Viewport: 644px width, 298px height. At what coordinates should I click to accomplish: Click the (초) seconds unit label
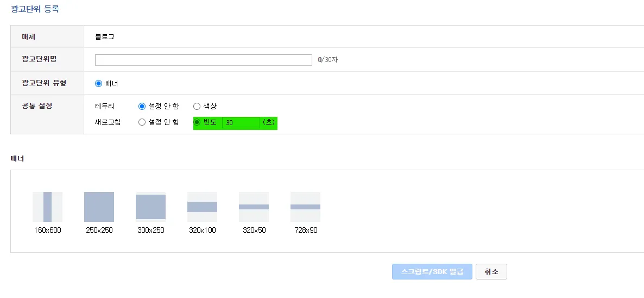click(268, 122)
